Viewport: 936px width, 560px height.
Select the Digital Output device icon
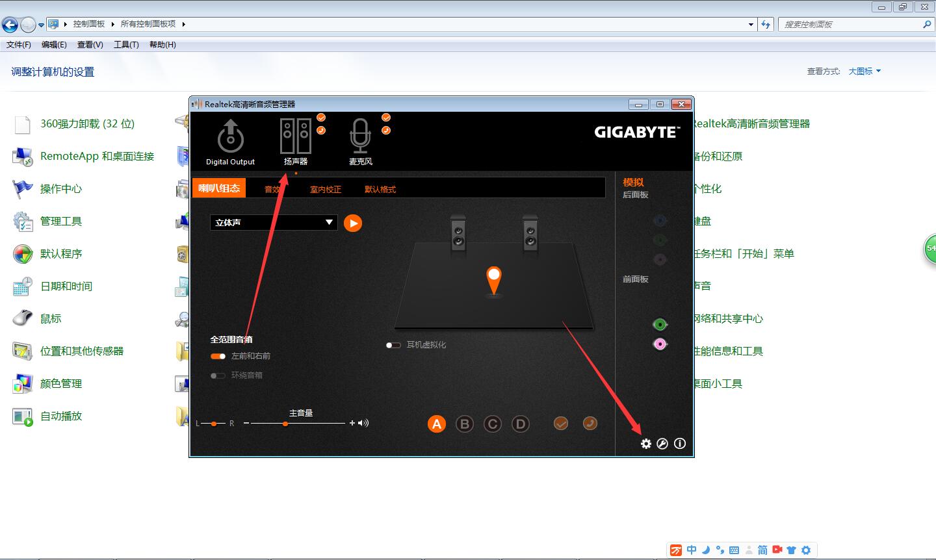click(230, 136)
